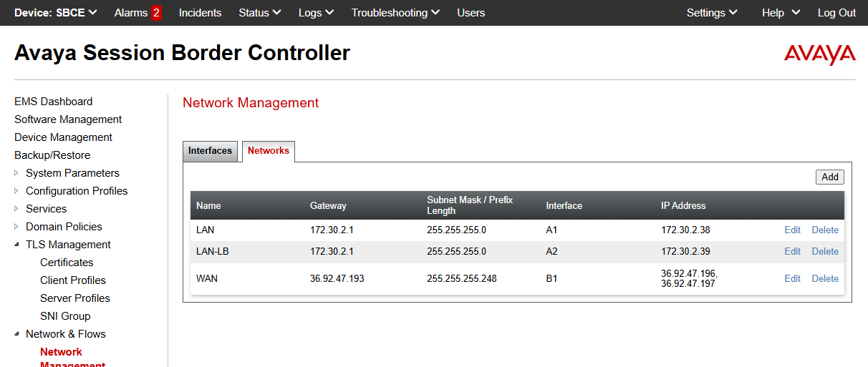Delete the LAN-LB network entry
Image resolution: width=868 pixels, height=367 pixels.
(x=824, y=252)
